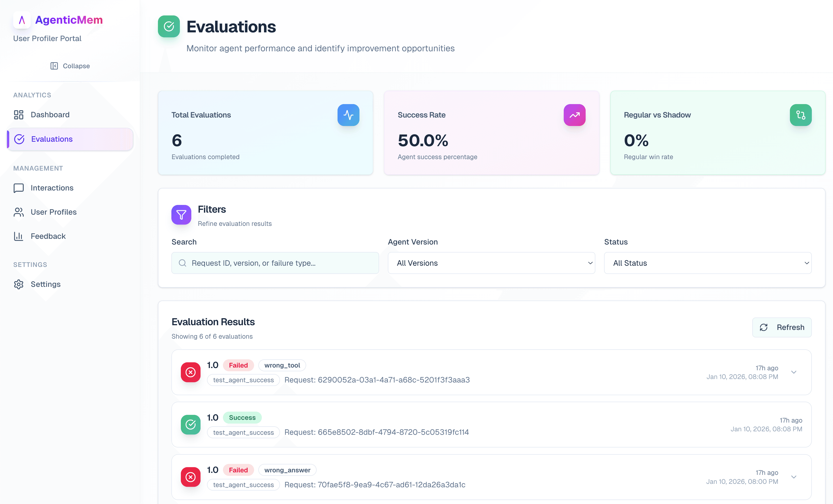Collapse the sidebar using the Collapse button
Viewport: 833px width, 504px height.
(70, 65)
